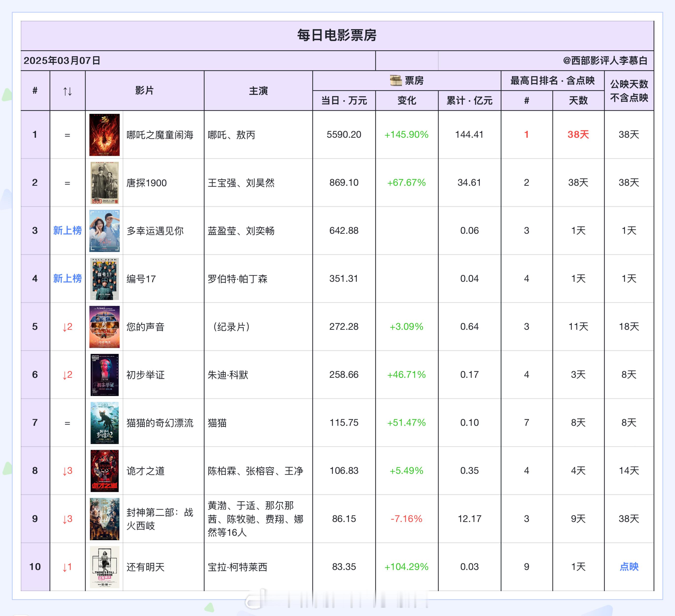This screenshot has height=616, width=675.
Task: Click the cast cell 罗伯特·帕丁森
Action: click(x=237, y=279)
